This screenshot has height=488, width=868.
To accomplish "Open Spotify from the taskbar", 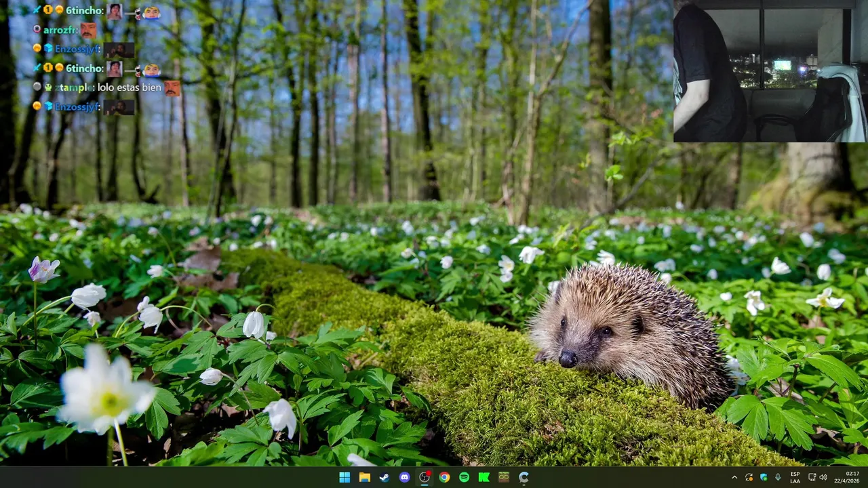I will tap(465, 477).
